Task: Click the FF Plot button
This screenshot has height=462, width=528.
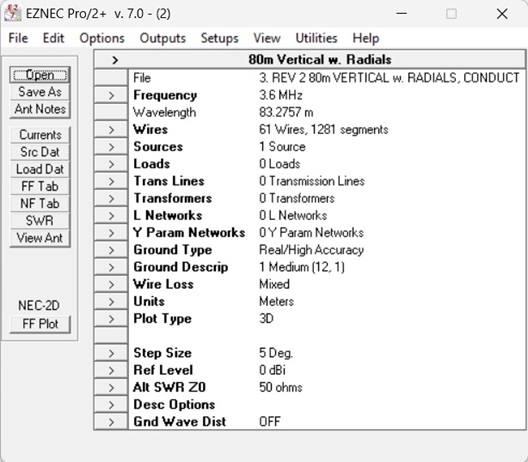Action: pos(40,324)
